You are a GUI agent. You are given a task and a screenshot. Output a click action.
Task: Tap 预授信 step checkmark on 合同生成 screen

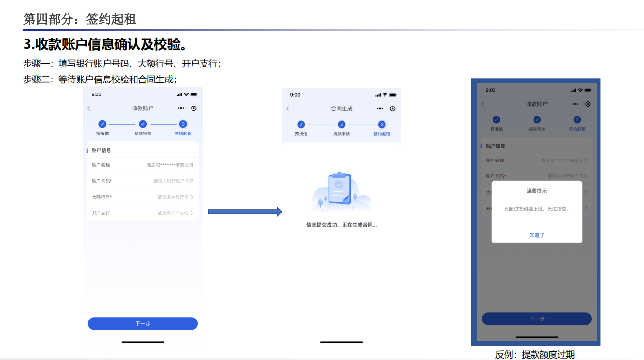point(301,124)
